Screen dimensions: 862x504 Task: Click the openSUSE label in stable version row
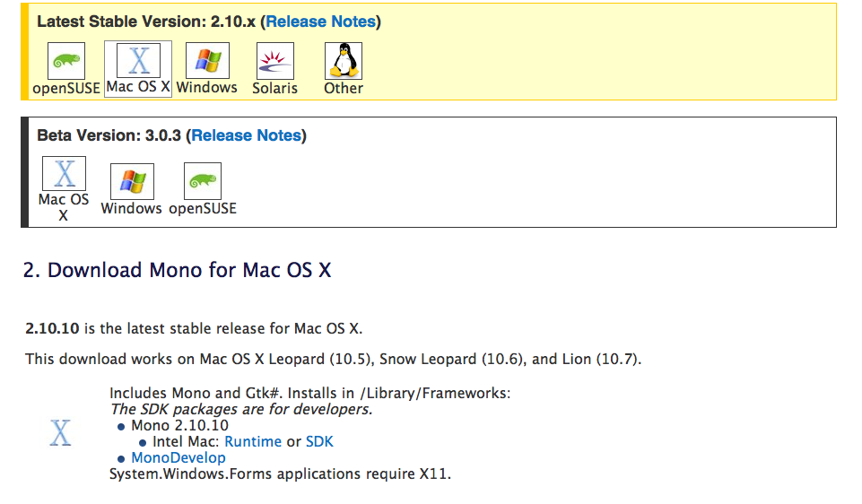66,88
